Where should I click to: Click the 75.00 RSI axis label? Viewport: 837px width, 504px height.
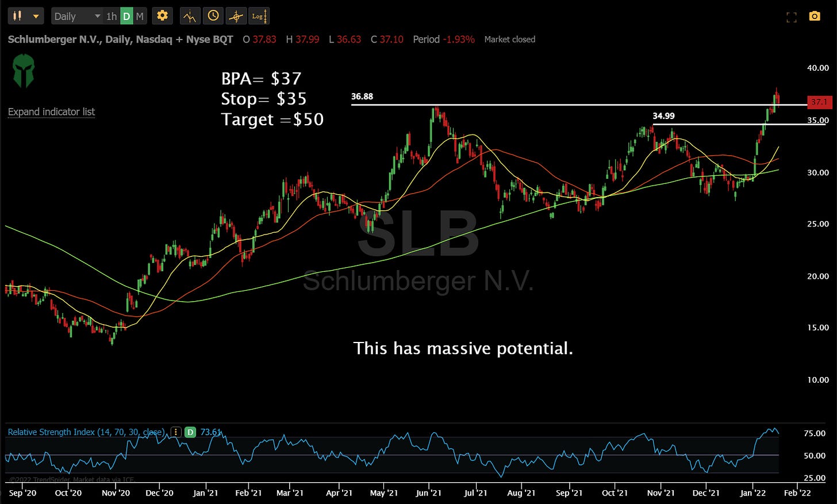click(x=814, y=433)
